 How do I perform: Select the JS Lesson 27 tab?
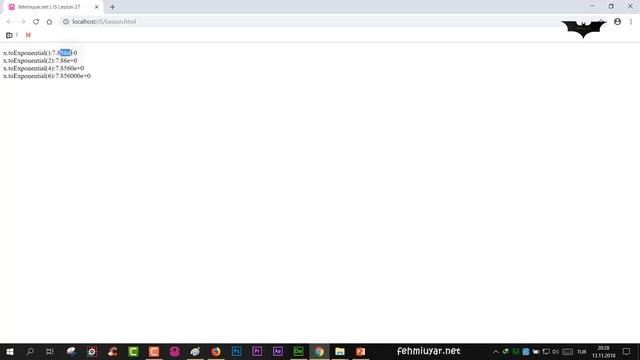53,7
